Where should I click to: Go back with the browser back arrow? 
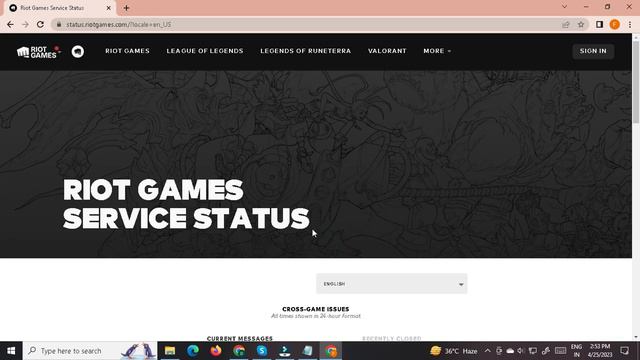10,24
